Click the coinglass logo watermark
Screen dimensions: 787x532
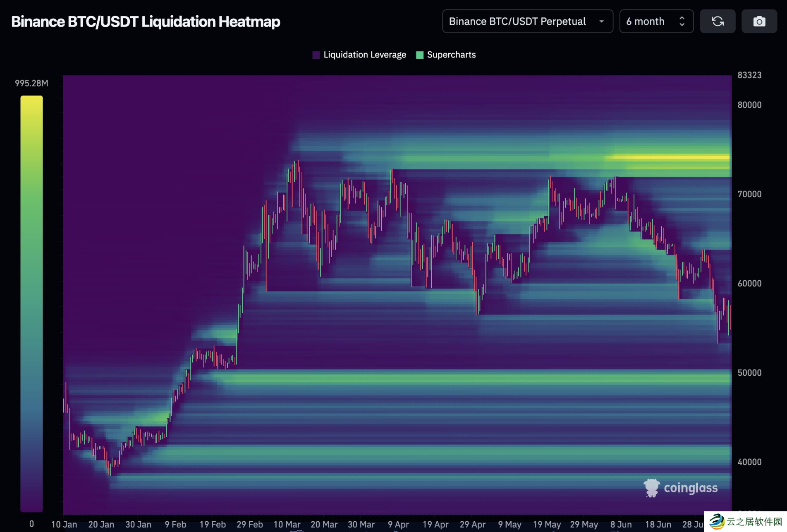coord(681,488)
